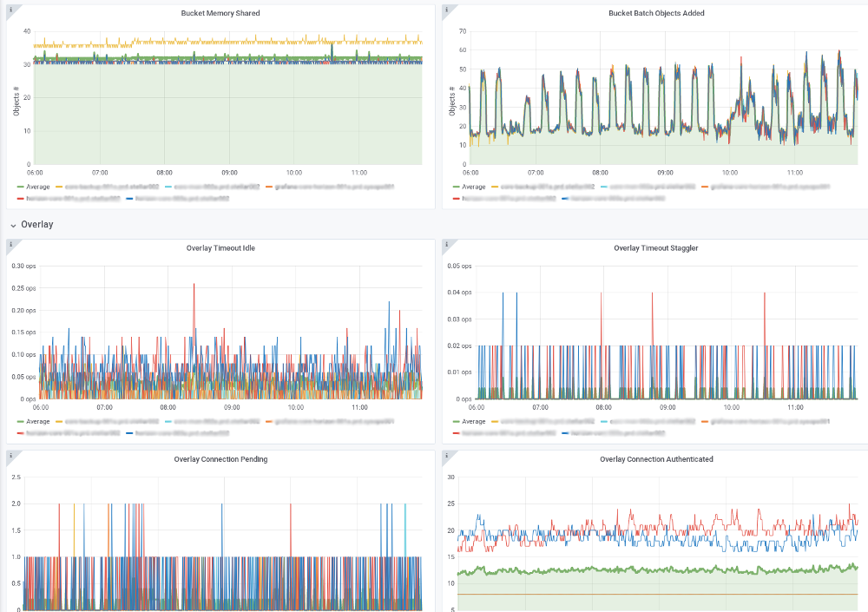868x612 pixels.
Task: Click the "0.30 ops" axis label in Overlay Timeout Idle
Action: click(x=23, y=266)
